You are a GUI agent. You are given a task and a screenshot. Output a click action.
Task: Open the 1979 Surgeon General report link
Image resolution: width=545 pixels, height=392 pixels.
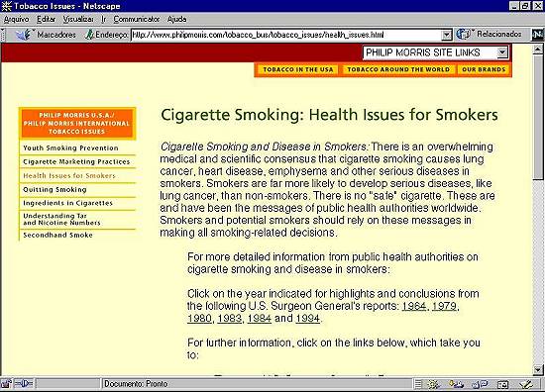point(444,306)
